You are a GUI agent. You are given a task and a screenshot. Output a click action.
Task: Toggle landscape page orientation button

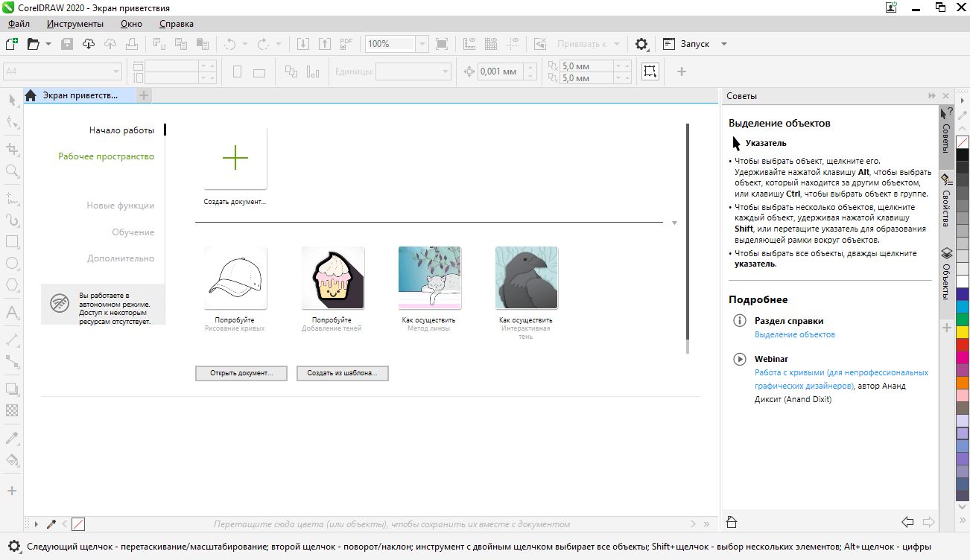coord(259,72)
